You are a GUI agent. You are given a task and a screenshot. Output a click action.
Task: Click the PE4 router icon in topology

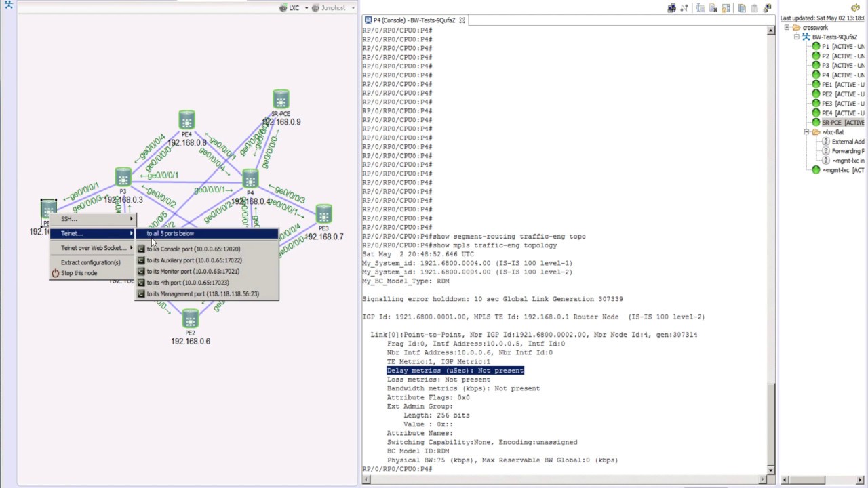(x=186, y=120)
